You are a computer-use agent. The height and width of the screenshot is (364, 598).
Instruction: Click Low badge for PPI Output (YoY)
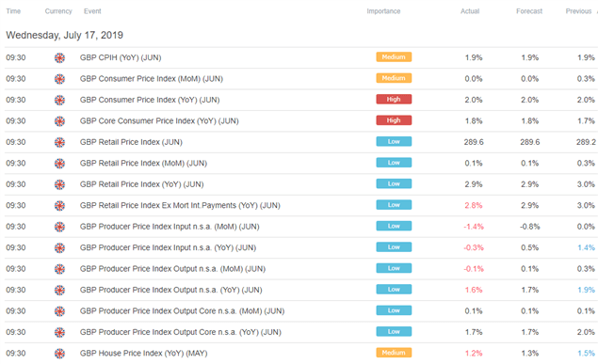tap(394, 290)
